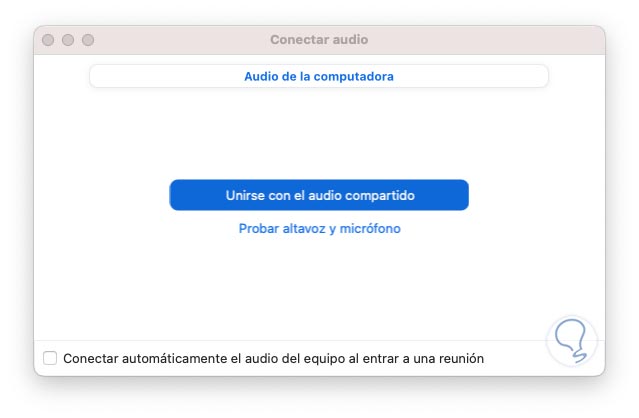Click the segmented control showing Audio de la computadora

[x=319, y=76]
